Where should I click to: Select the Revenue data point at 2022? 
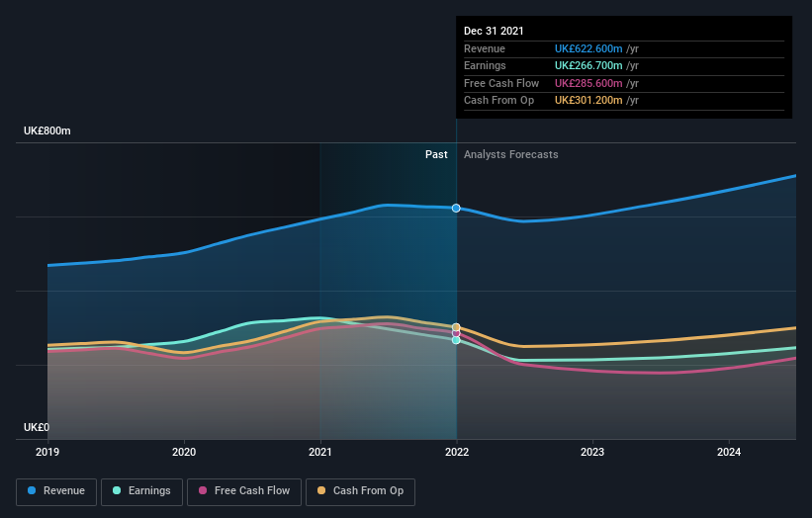click(456, 208)
